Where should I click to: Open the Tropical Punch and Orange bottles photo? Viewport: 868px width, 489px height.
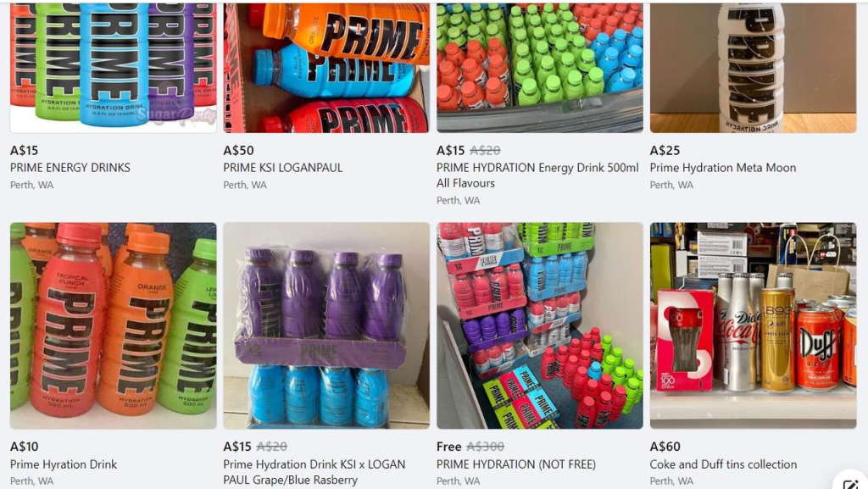tap(114, 325)
